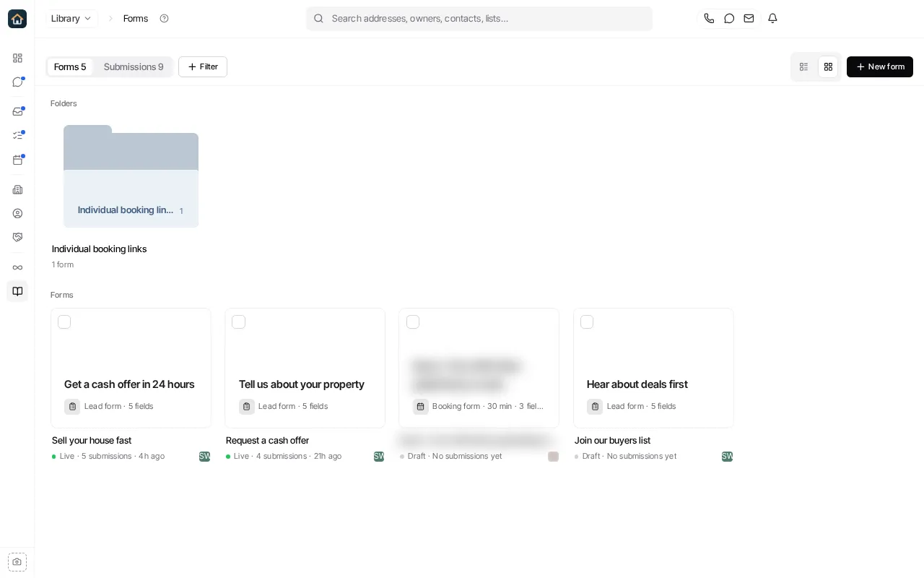
Task: Click the global search field
Action: 479,18
